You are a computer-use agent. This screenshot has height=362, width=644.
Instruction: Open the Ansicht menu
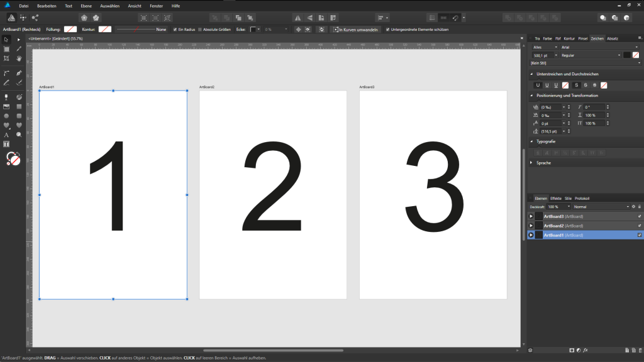pos(134,6)
